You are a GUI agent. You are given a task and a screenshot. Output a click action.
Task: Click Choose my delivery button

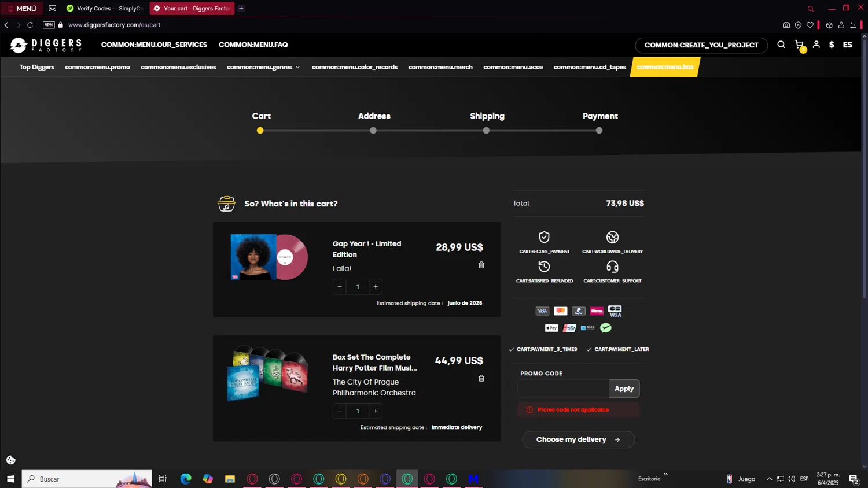[x=578, y=439]
